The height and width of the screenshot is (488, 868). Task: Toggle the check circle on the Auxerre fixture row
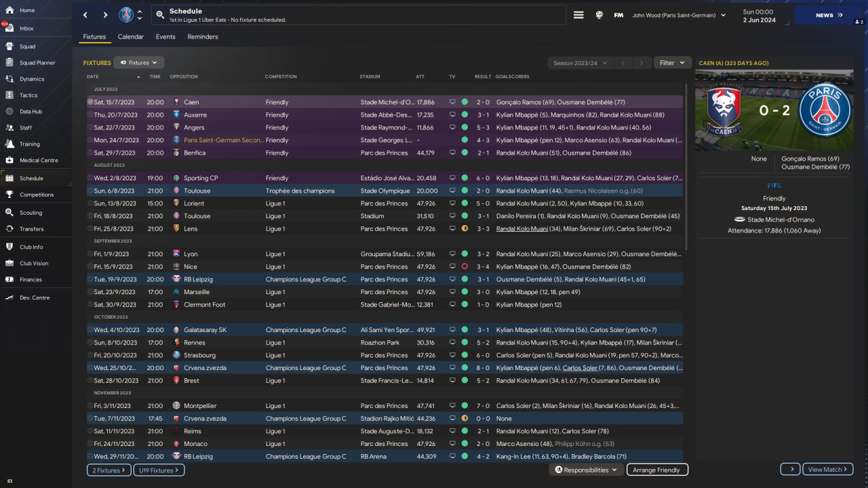90,115
